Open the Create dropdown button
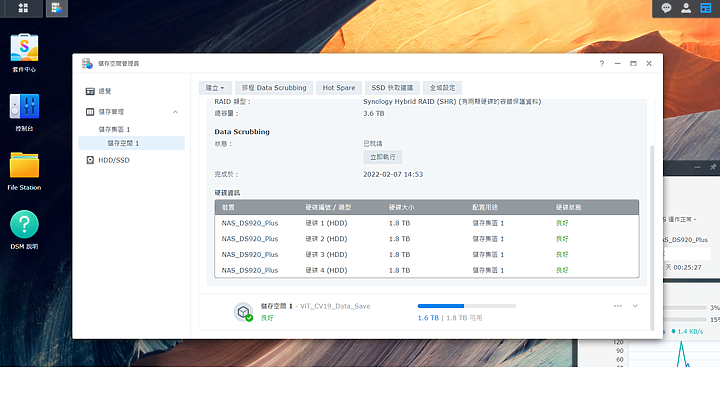720x393 pixels. 215,88
